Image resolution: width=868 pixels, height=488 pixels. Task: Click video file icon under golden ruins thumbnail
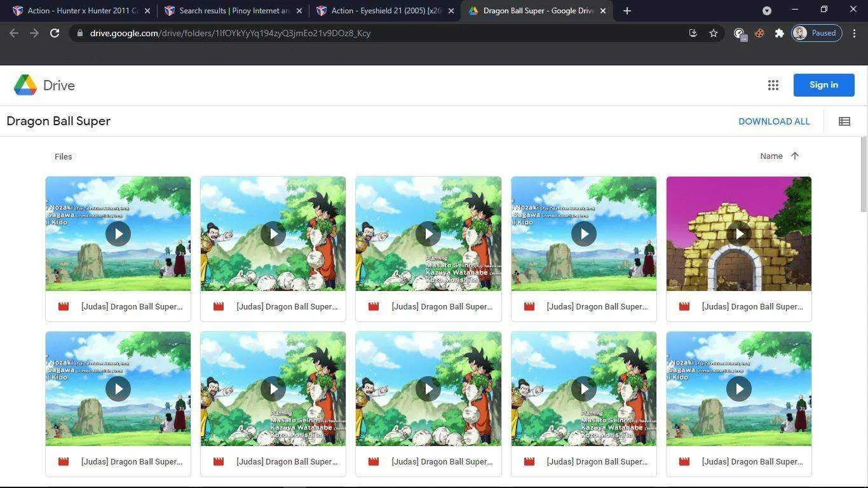tap(684, 306)
